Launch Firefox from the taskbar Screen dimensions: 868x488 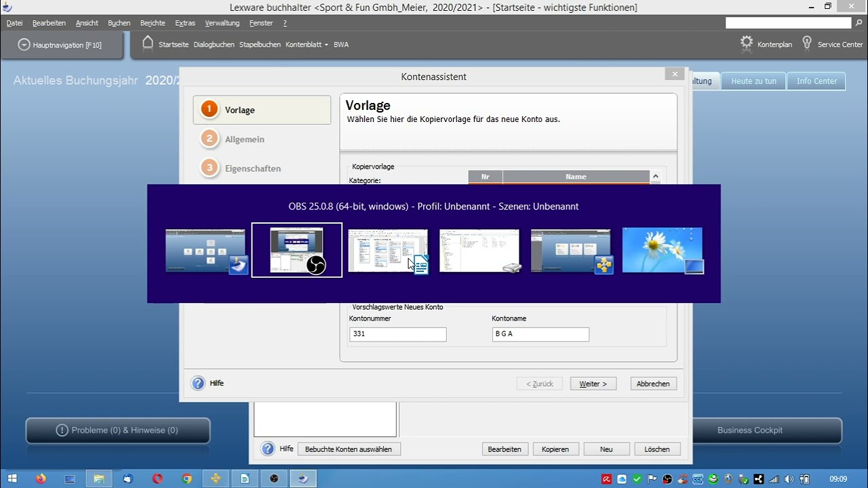[41, 479]
